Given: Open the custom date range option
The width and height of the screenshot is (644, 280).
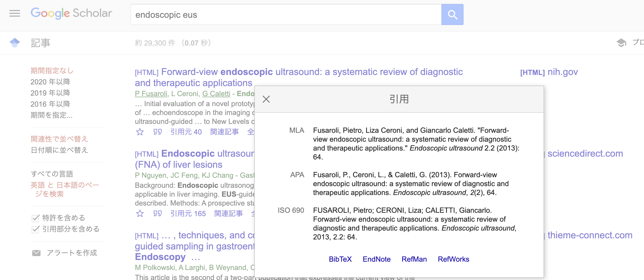Looking at the screenshot, I should tap(51, 115).
